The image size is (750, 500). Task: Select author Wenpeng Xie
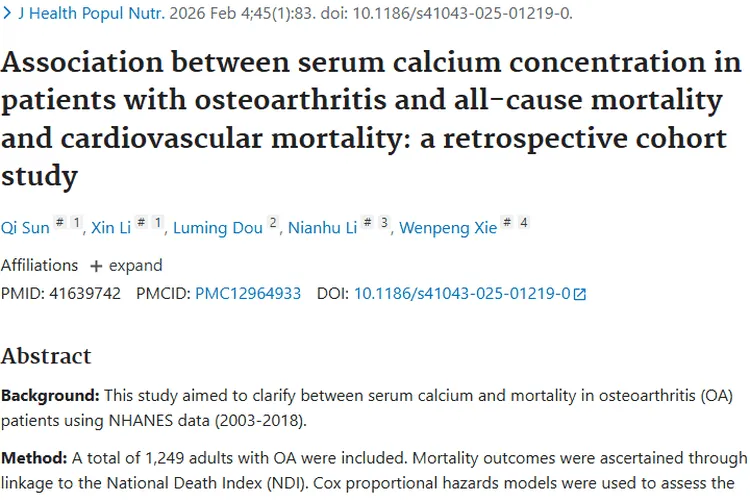click(448, 228)
